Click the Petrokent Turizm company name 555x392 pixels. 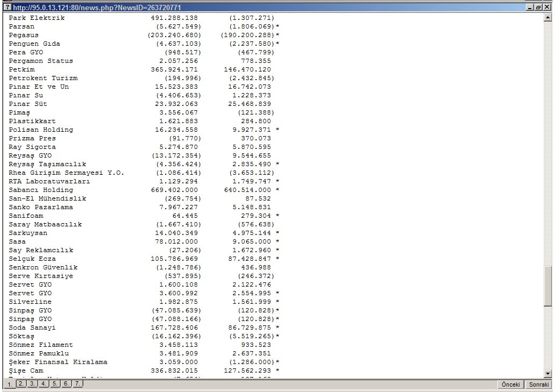[x=43, y=78]
